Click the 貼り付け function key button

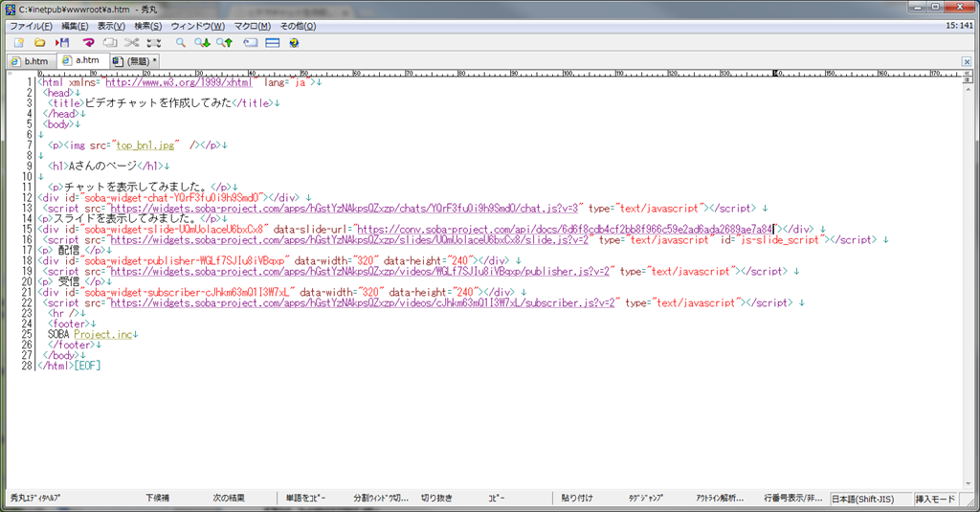[577, 499]
